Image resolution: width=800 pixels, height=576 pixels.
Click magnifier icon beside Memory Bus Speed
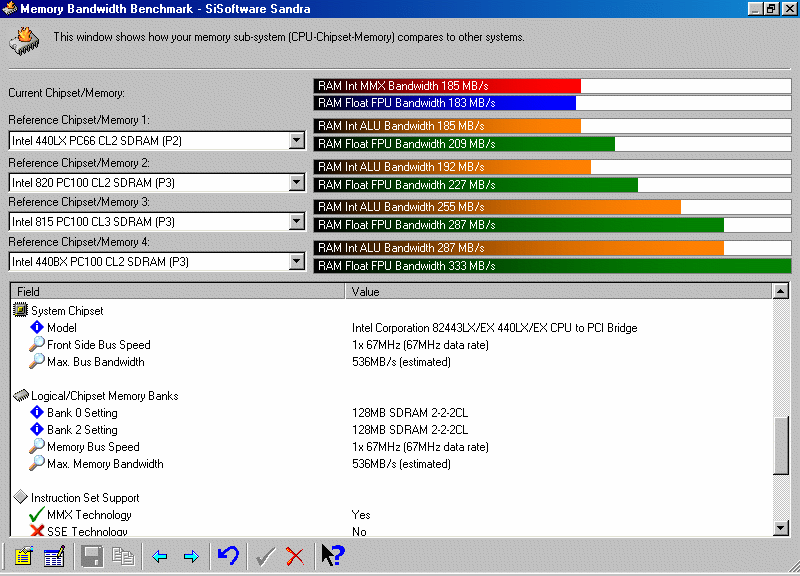click(37, 446)
